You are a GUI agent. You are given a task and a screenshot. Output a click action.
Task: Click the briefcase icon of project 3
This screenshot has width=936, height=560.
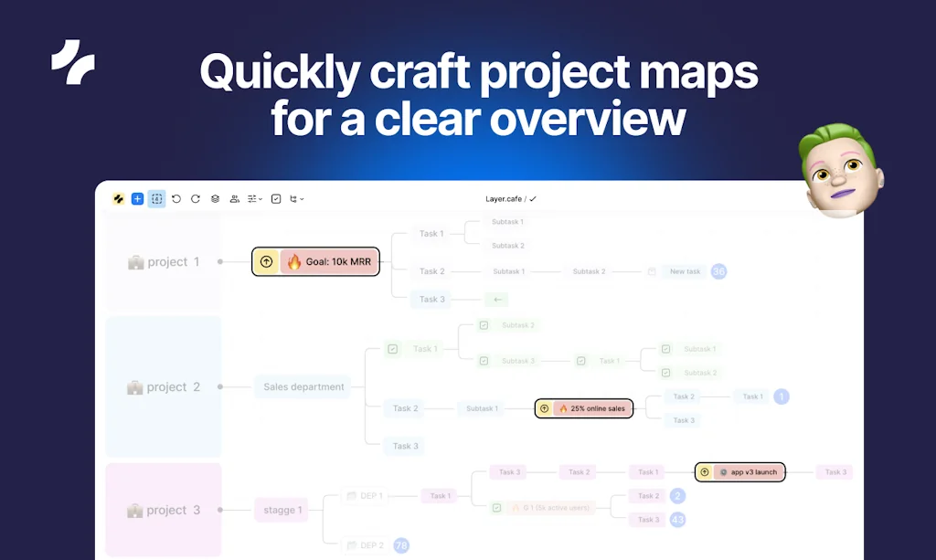135,510
